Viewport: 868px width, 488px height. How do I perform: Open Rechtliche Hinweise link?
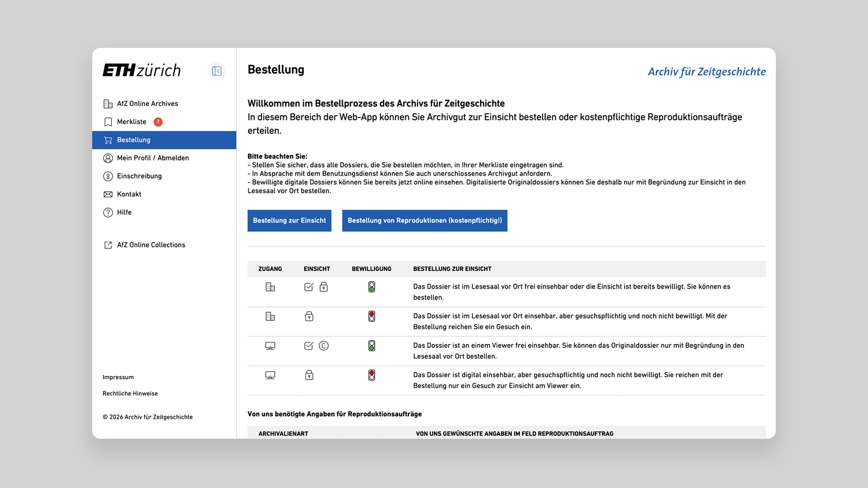point(130,394)
